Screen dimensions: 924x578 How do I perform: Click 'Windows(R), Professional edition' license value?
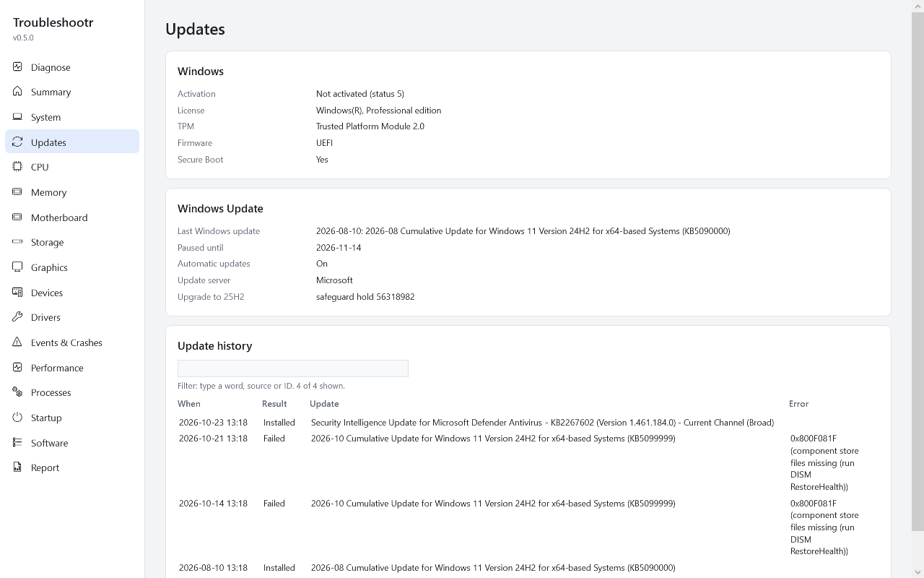378,111
